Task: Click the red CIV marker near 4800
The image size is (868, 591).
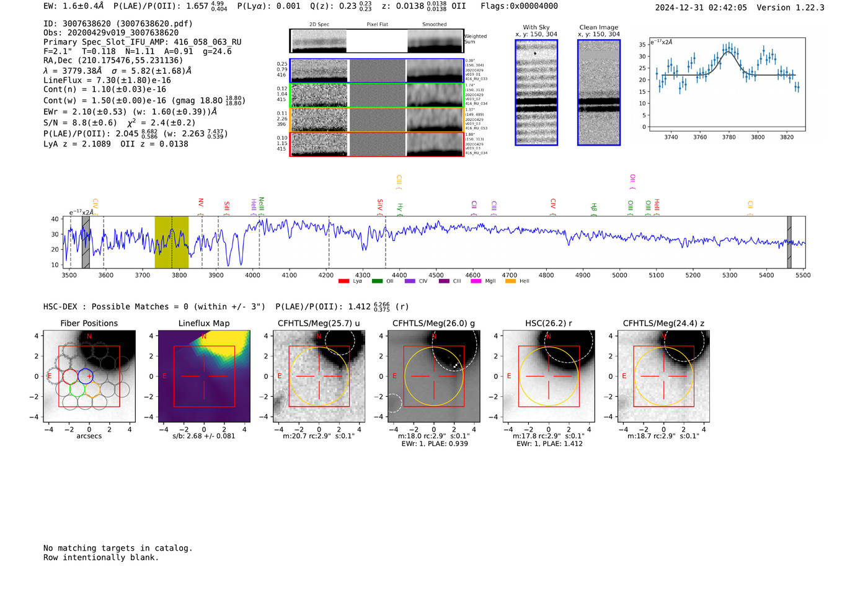Action: click(x=553, y=207)
